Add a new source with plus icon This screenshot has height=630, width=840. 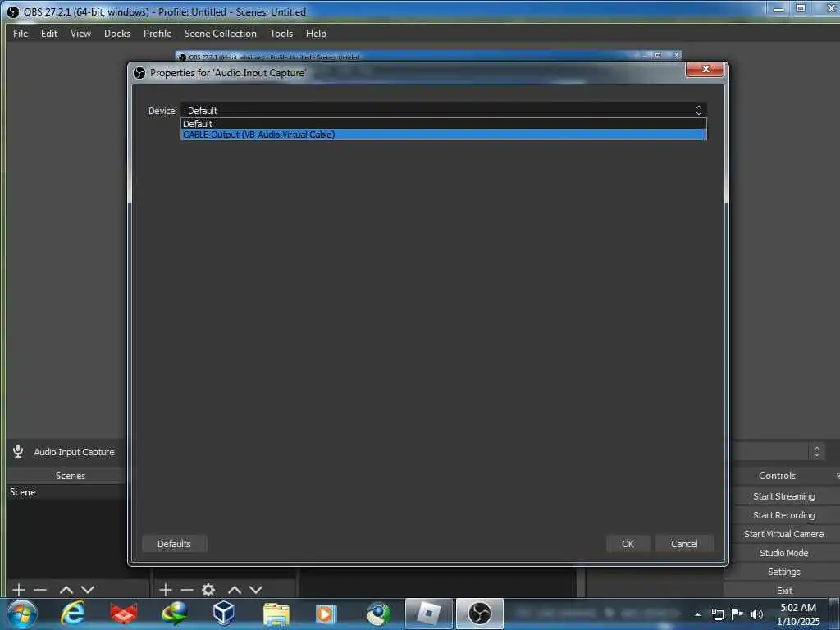166,590
